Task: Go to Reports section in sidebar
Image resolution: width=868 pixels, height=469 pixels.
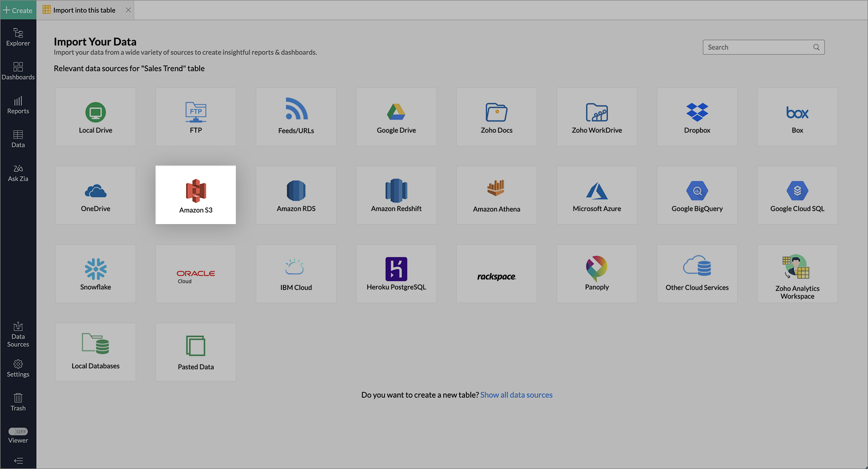Action: (18, 105)
